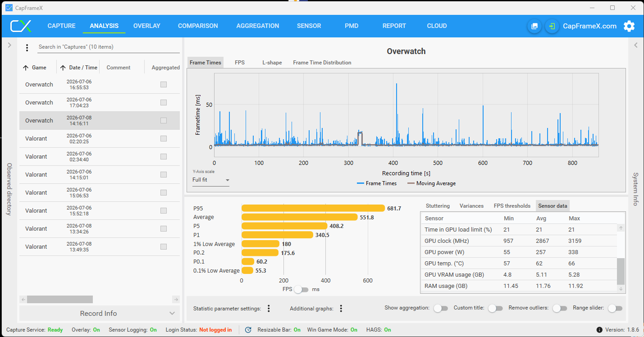Click the login arrow icon in header
Image resolution: width=644 pixels, height=337 pixels.
tap(552, 26)
